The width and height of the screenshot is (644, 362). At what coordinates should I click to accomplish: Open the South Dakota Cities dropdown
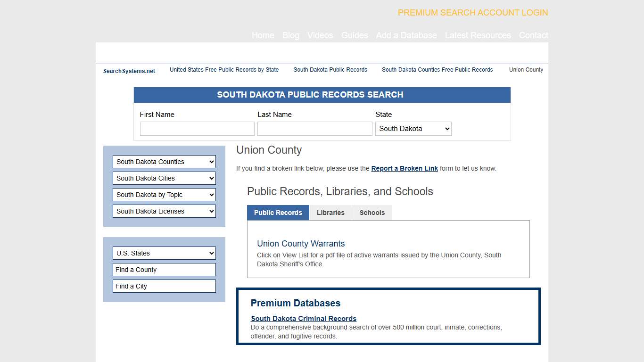164,178
